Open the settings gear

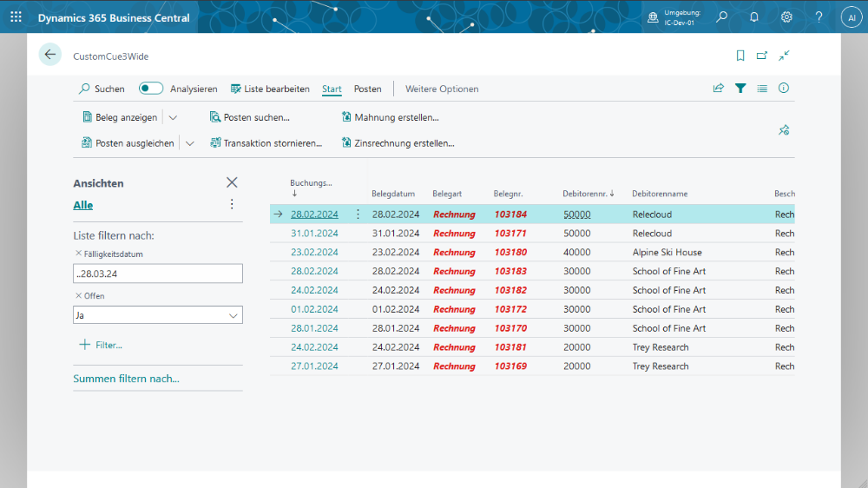pyautogui.click(x=786, y=17)
